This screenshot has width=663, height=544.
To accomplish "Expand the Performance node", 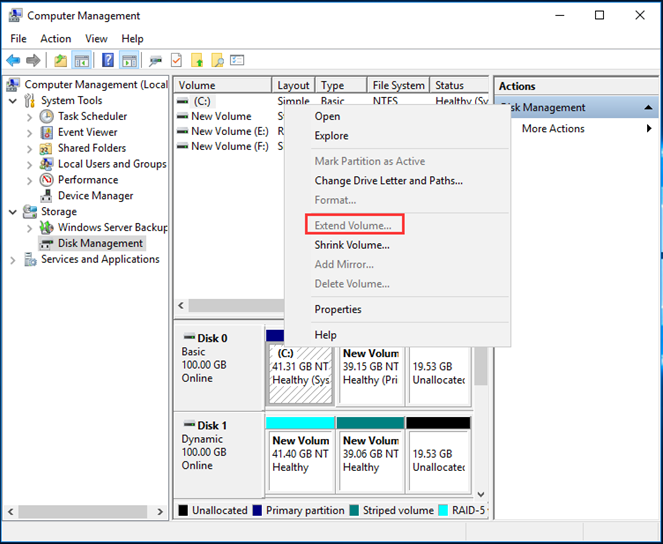I will pos(29,180).
